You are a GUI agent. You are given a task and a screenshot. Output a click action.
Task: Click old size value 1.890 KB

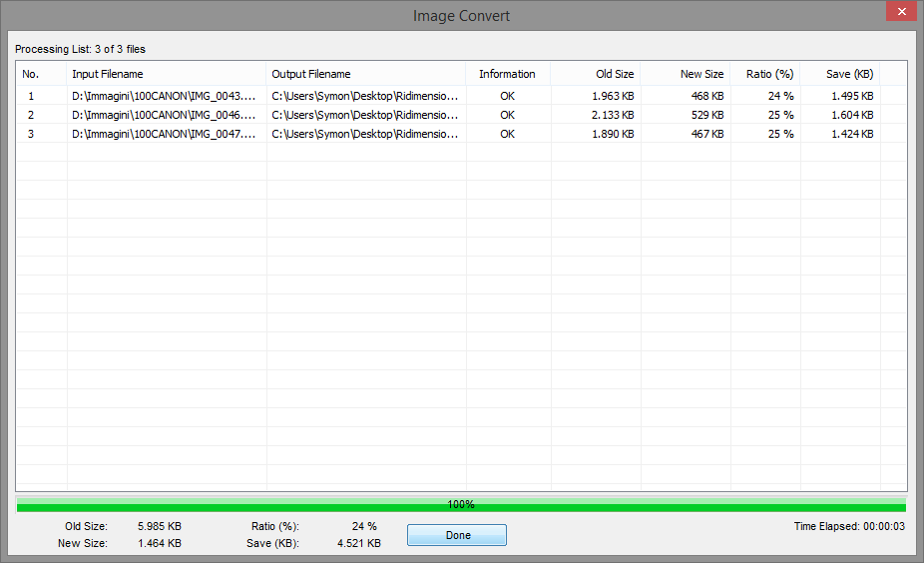[613, 134]
